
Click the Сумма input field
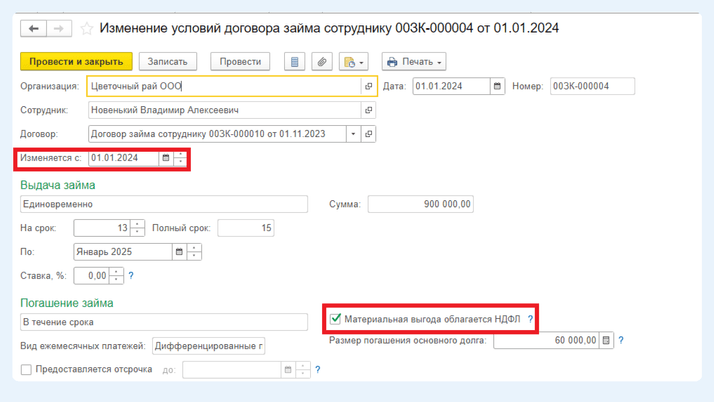click(x=420, y=204)
